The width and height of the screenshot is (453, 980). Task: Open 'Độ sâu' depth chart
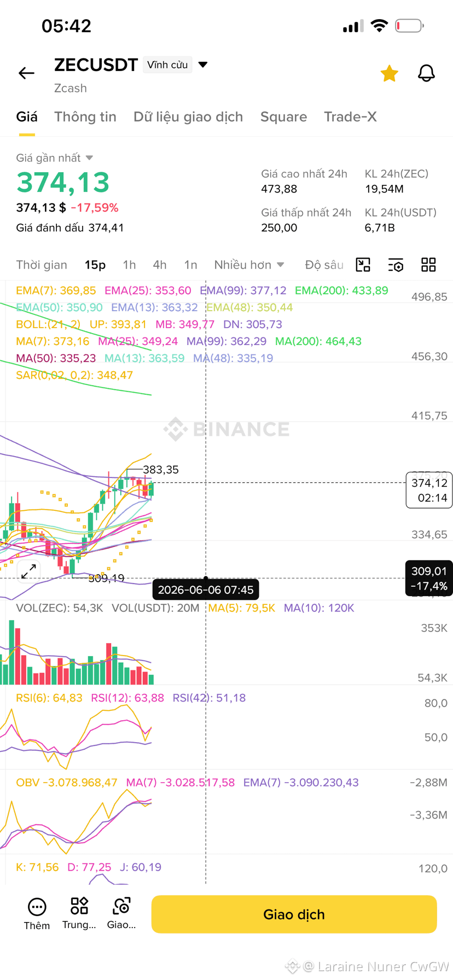pyautogui.click(x=324, y=265)
